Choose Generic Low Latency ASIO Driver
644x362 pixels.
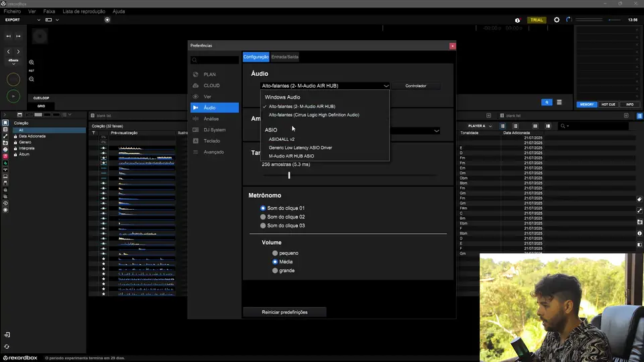tap(301, 147)
